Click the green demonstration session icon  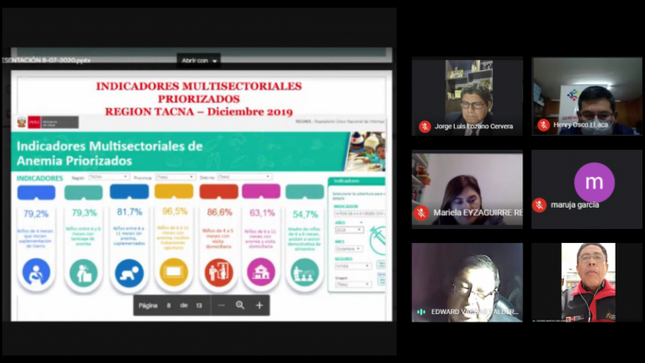coord(304,272)
